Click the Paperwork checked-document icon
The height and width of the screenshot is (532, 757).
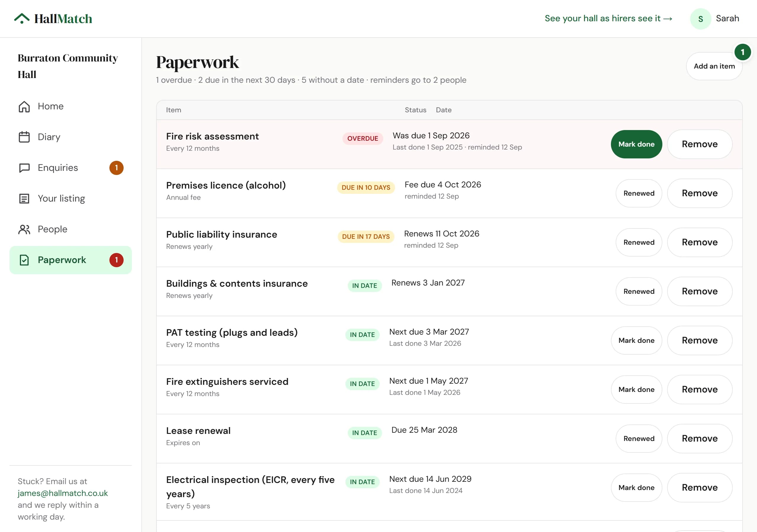click(x=24, y=260)
